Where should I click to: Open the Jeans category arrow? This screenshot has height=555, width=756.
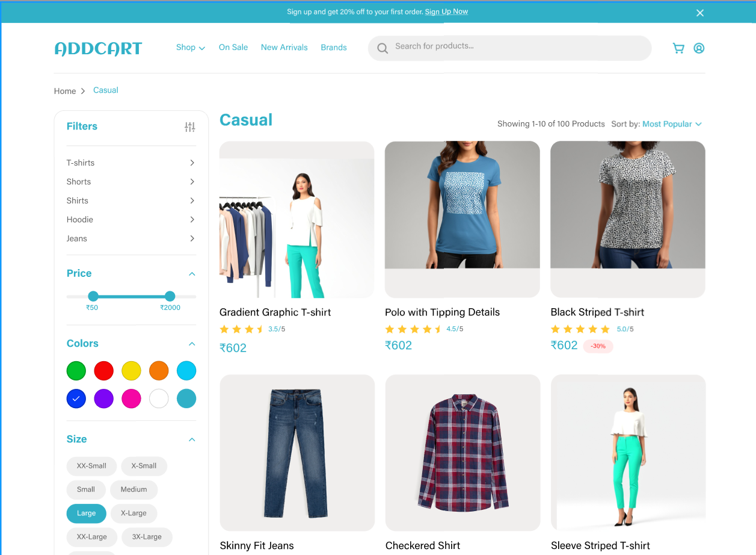(x=192, y=238)
